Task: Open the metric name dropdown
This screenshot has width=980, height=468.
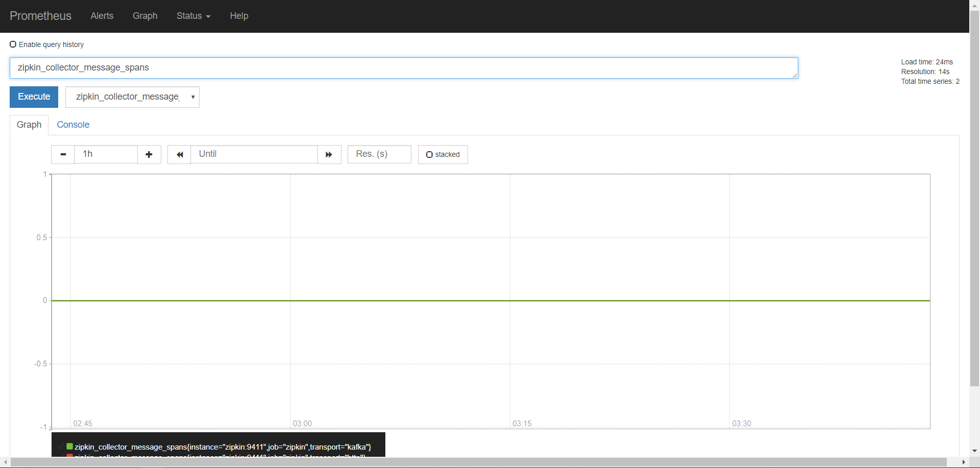Action: pyautogui.click(x=132, y=97)
